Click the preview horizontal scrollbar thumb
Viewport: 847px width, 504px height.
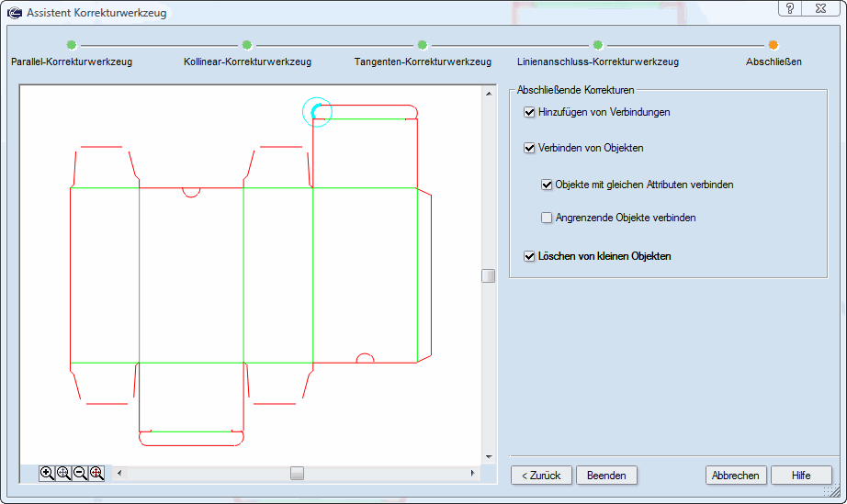(x=297, y=473)
